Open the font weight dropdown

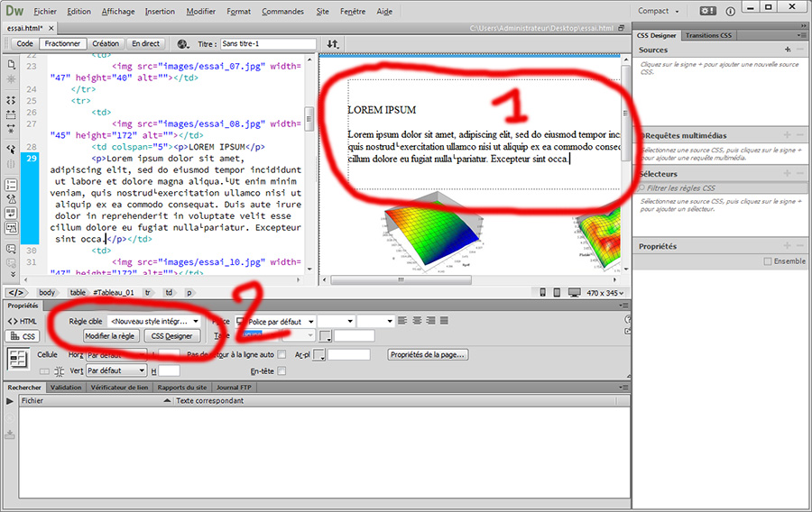click(x=375, y=321)
